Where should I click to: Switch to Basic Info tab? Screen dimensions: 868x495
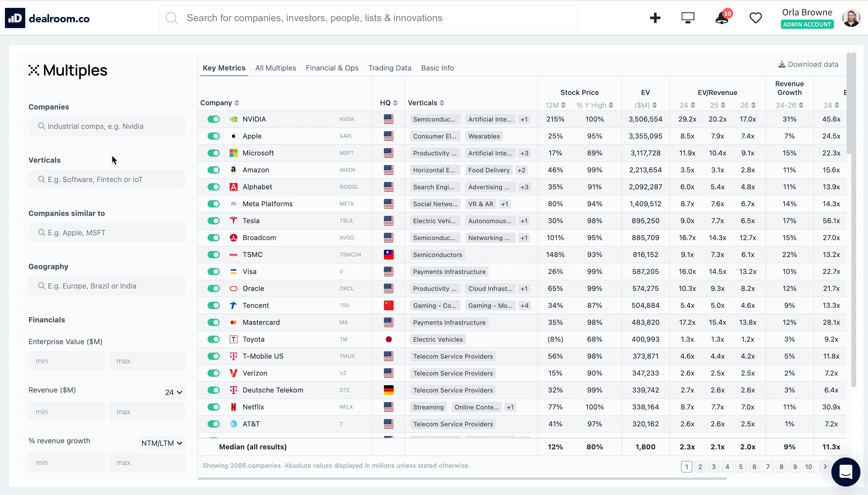pos(437,68)
